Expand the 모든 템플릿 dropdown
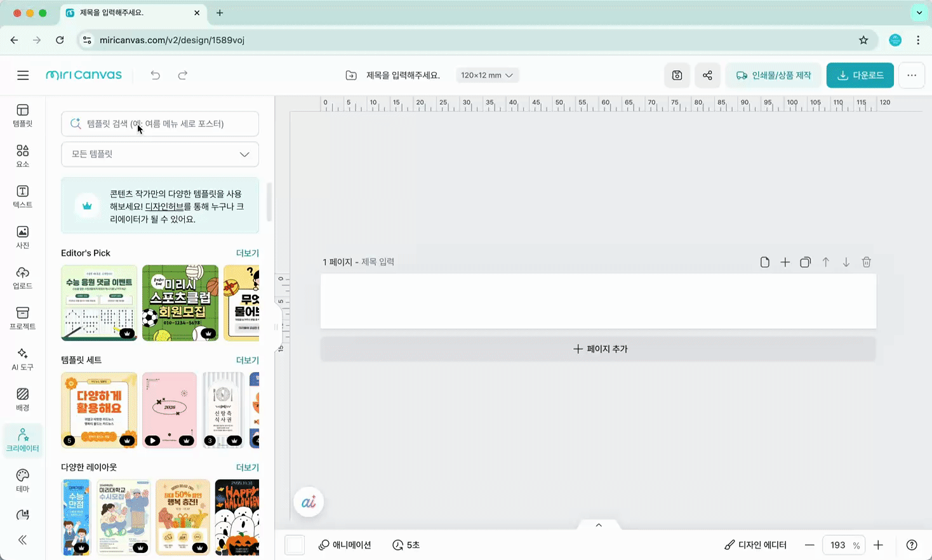 pos(160,154)
